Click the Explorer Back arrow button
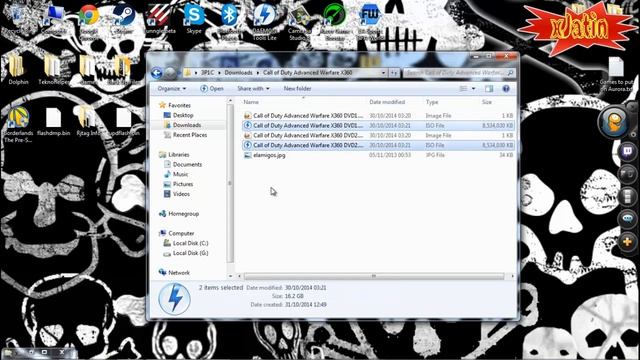This screenshot has width=640, height=360. (156, 73)
